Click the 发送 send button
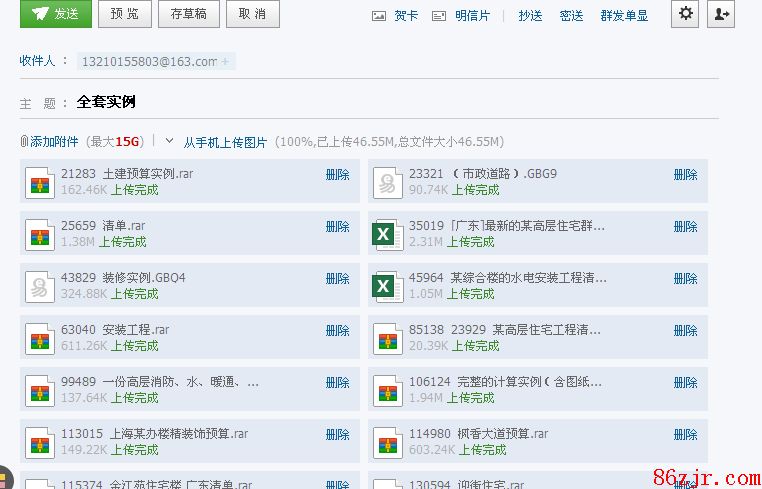Screen dimensions: 762x489 point(56,14)
